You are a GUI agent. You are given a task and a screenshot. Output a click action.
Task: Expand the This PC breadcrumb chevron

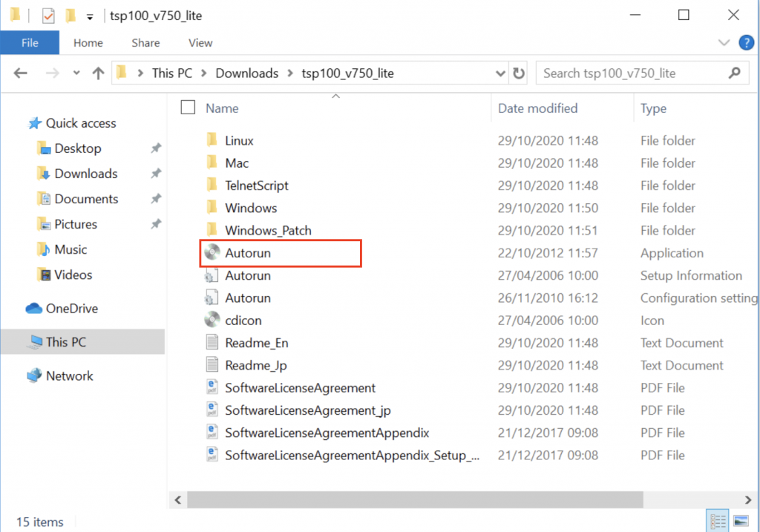(204, 73)
